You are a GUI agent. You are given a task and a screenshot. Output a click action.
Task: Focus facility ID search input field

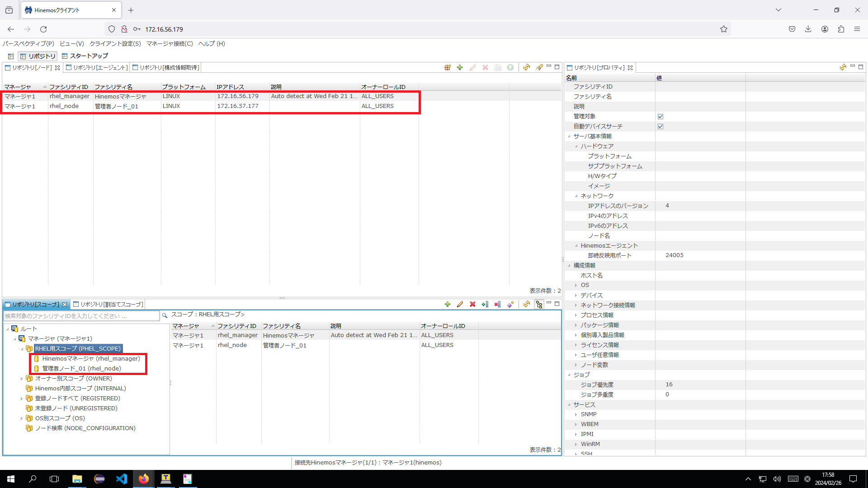[x=81, y=315]
